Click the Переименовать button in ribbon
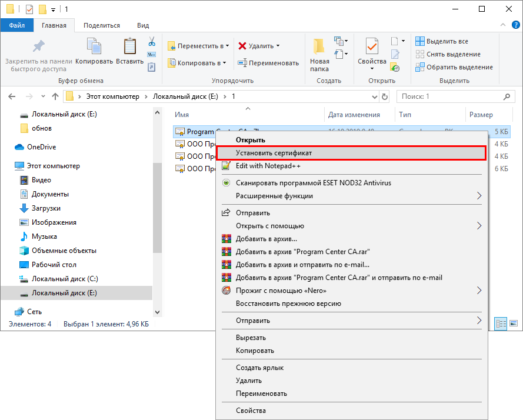Image resolution: width=523 pixels, height=420 pixels. pyautogui.click(x=268, y=63)
